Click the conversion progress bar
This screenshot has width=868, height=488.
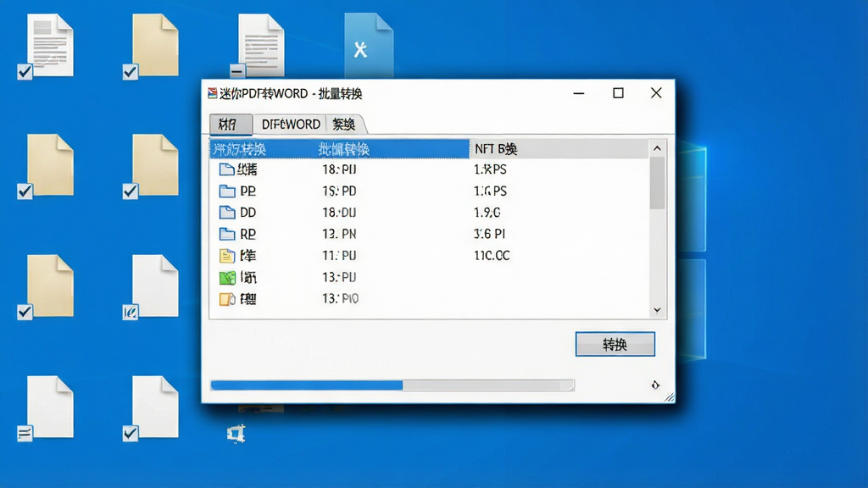[392, 385]
